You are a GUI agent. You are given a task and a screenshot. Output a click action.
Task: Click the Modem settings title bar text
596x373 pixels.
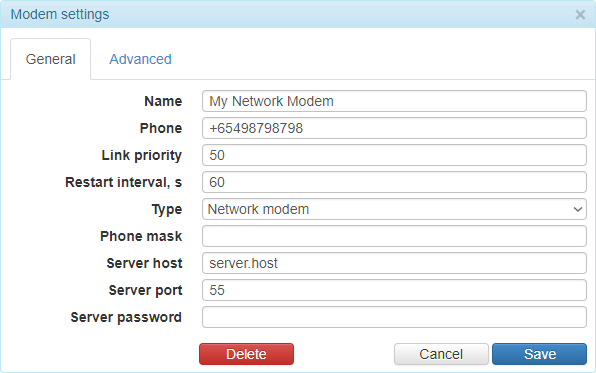(60, 14)
